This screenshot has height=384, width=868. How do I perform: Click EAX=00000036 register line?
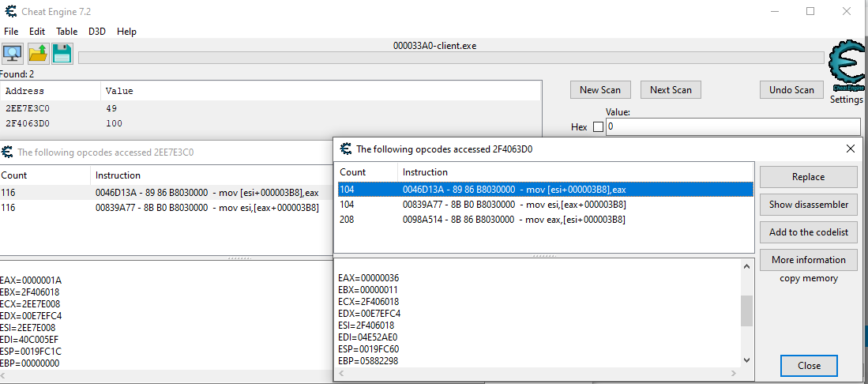[x=368, y=277]
